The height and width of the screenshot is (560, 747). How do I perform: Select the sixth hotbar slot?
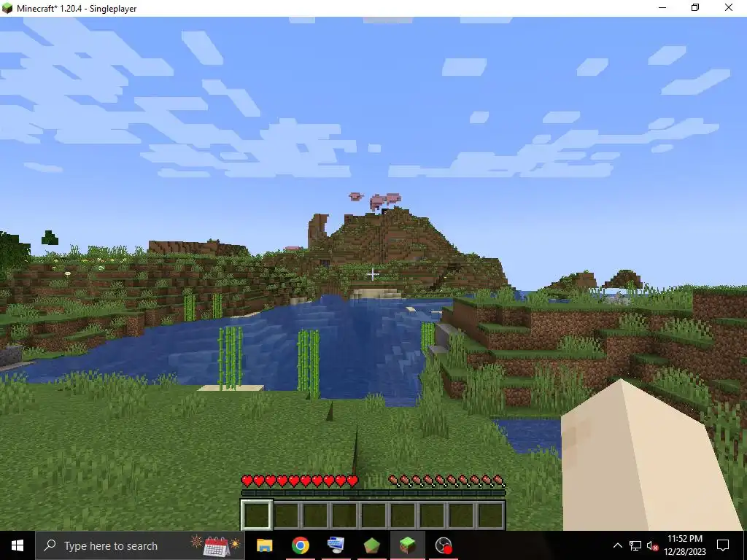click(403, 515)
